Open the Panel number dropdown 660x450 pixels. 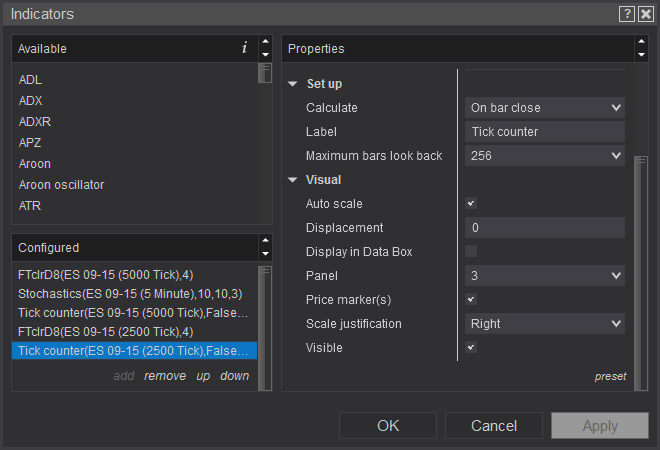545,275
